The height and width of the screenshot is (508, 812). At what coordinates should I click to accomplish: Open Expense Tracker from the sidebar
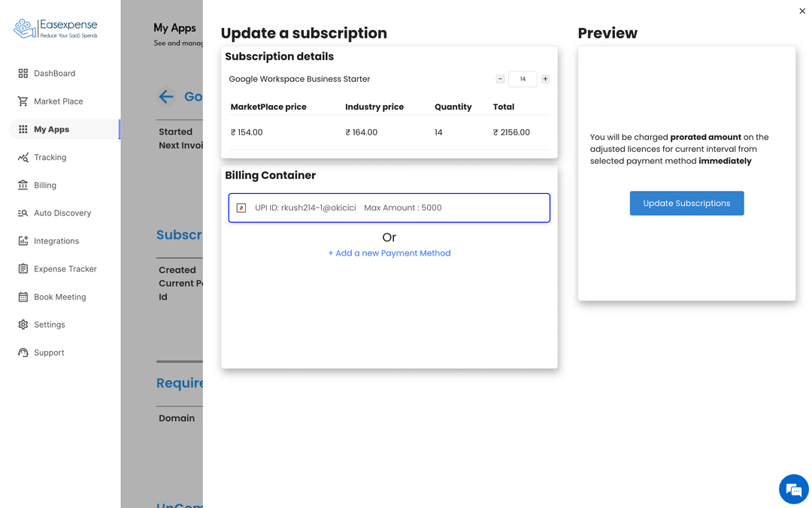coord(65,269)
